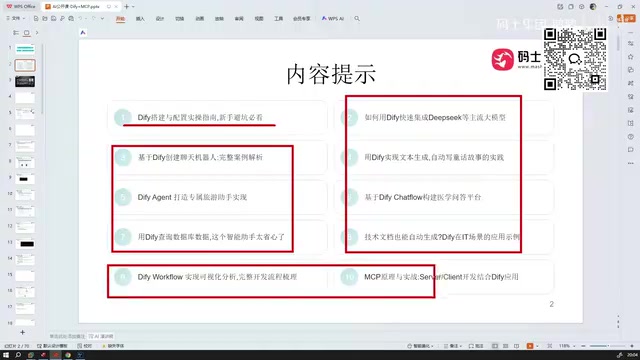640x360 pixels.
Task: Click the WPS AI icon above the slide
Action: [x=83, y=33]
